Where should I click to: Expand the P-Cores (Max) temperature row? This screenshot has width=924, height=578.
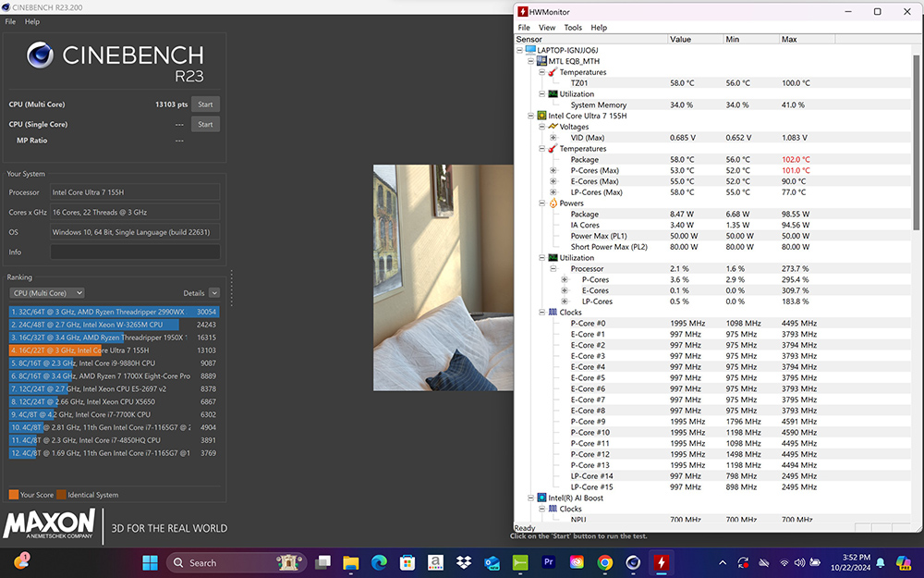click(553, 170)
